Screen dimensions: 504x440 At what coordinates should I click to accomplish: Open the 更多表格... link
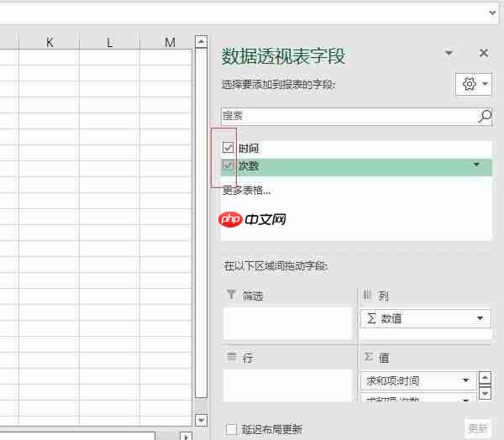[x=246, y=191]
